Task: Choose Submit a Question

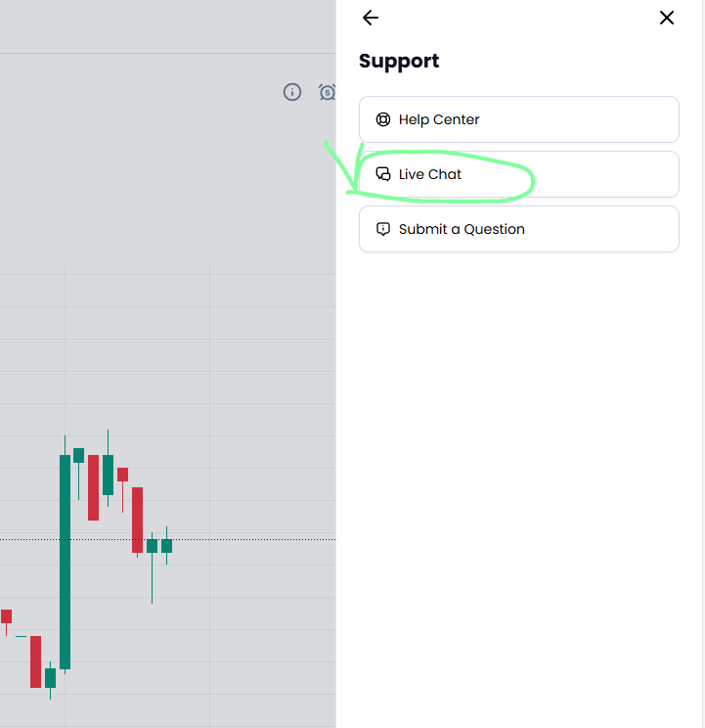Action: tap(518, 229)
